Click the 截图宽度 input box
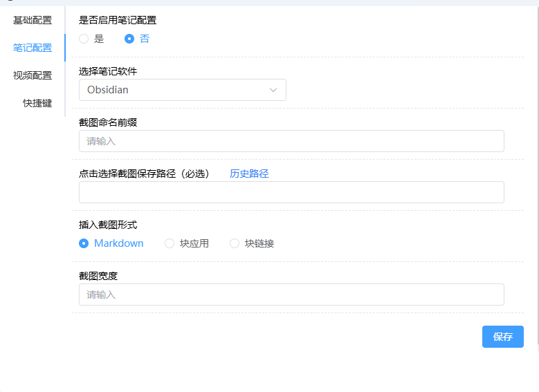This screenshot has width=539, height=392. tap(291, 295)
